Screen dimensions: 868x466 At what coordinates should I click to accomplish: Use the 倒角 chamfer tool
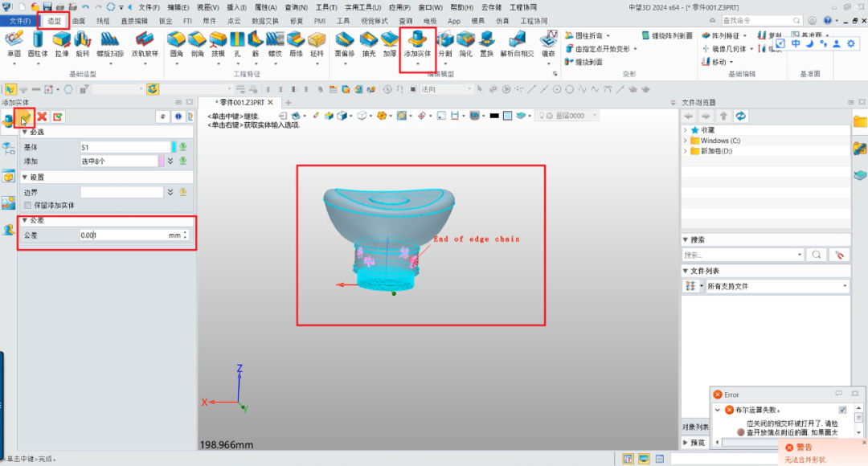pos(197,44)
